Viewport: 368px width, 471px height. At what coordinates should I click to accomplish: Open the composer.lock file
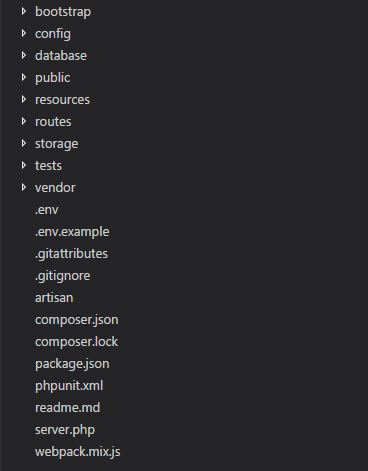point(76,342)
